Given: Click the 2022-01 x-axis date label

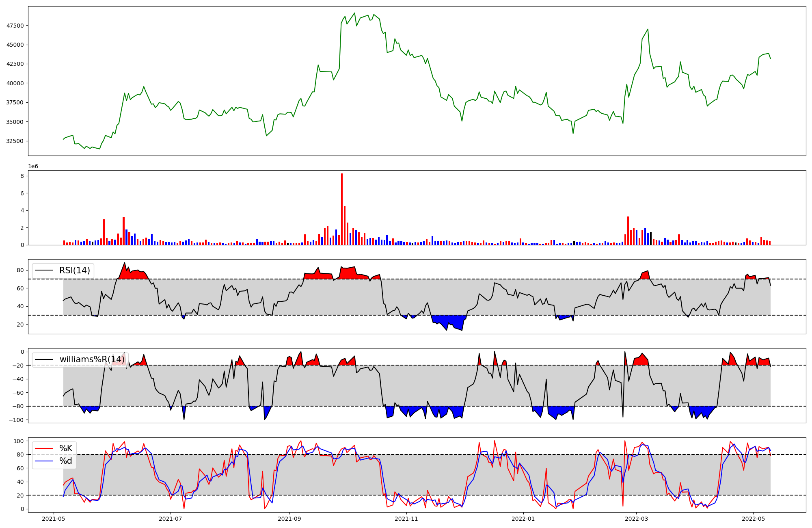Looking at the screenshot, I should point(523,519).
